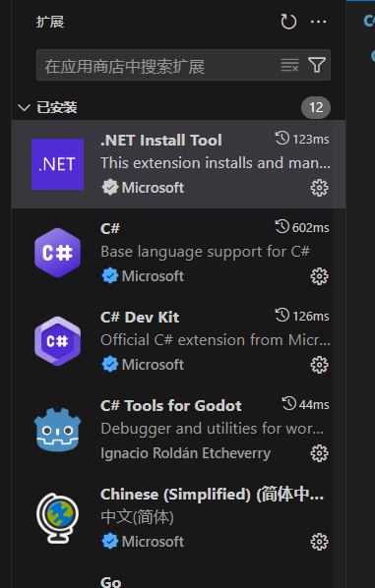The image size is (375, 588).
Task: Select the Debugger and utilities description
Action: click(212, 429)
